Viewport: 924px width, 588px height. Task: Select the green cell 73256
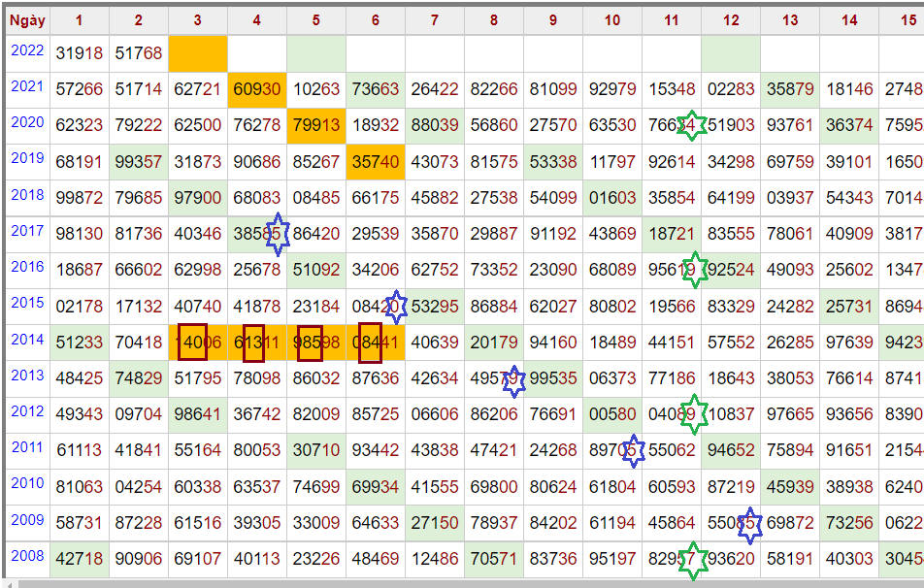pyautogui.click(x=849, y=523)
